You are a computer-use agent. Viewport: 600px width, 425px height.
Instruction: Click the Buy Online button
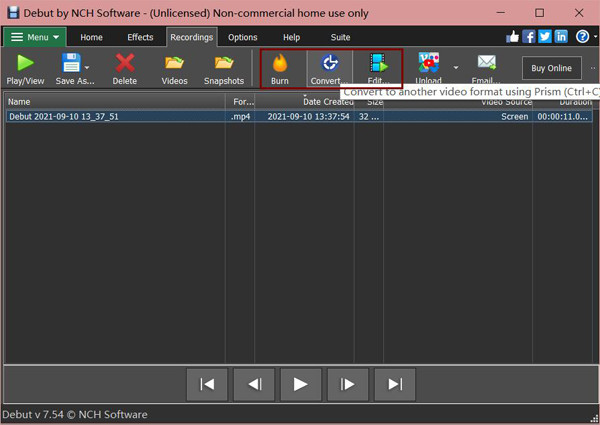point(551,68)
